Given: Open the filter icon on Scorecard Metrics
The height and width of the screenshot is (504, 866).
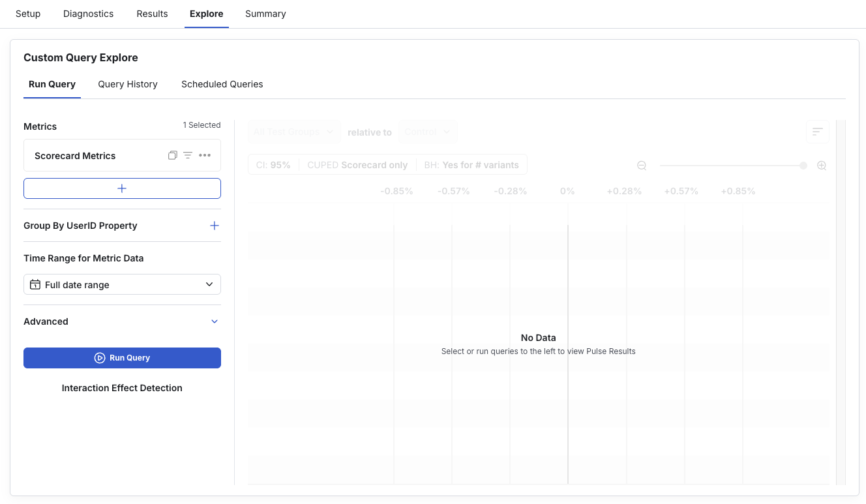Looking at the screenshot, I should 188,155.
